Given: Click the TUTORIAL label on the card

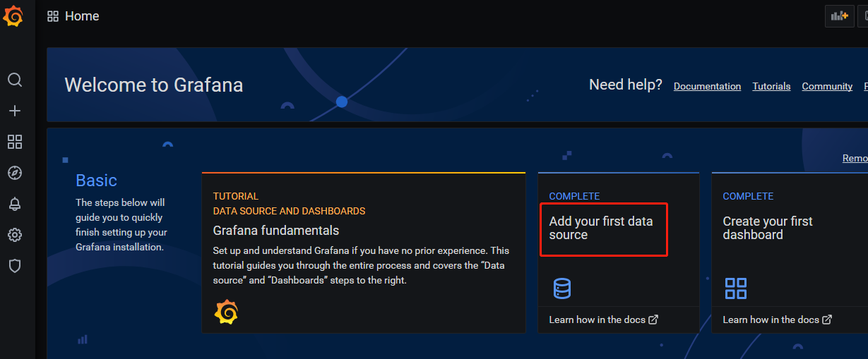Looking at the screenshot, I should tap(236, 196).
